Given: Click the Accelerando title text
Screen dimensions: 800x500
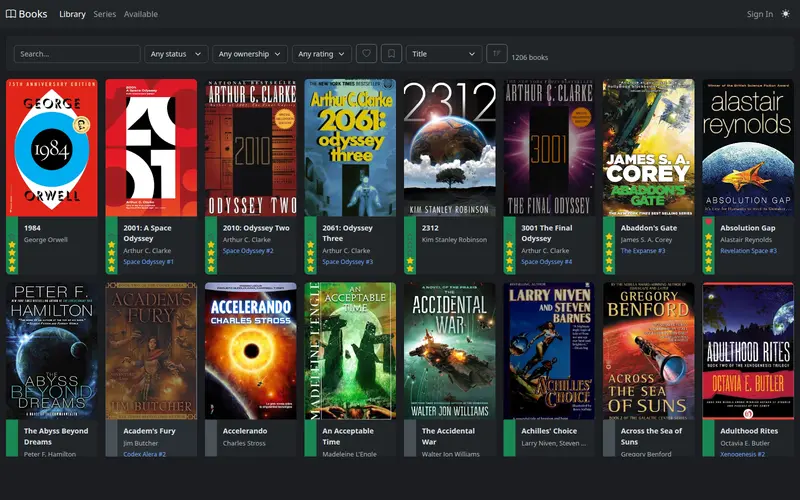Looking at the screenshot, I should (245, 431).
